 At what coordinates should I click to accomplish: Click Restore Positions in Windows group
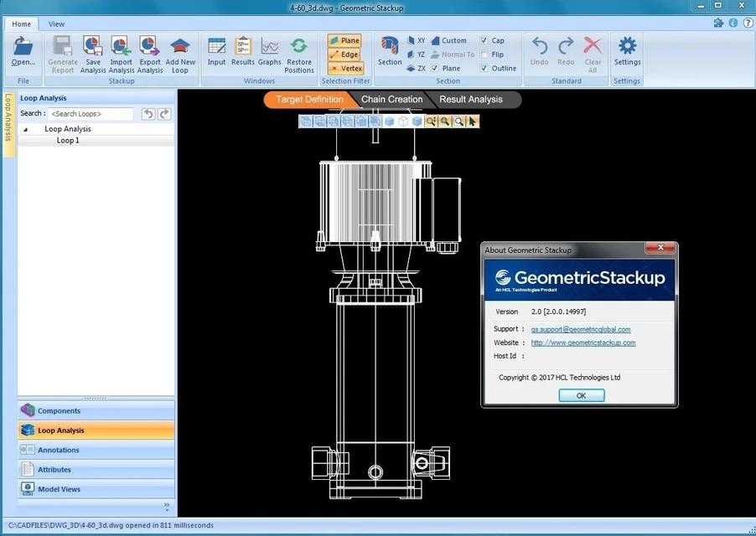click(x=299, y=54)
